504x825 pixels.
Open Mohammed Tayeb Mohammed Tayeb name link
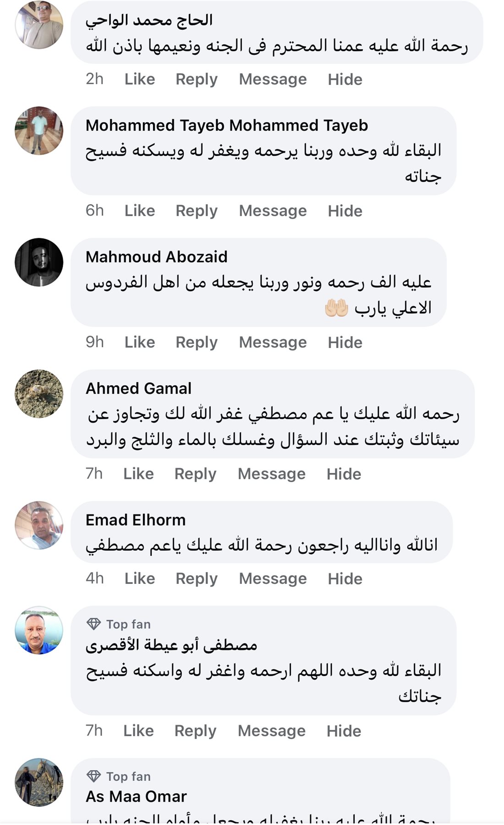[x=227, y=126]
